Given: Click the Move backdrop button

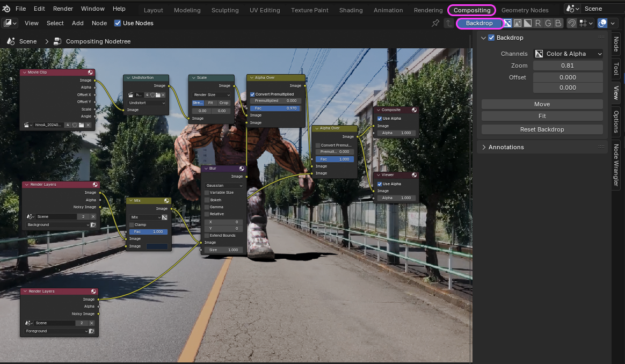Looking at the screenshot, I should tap(542, 104).
